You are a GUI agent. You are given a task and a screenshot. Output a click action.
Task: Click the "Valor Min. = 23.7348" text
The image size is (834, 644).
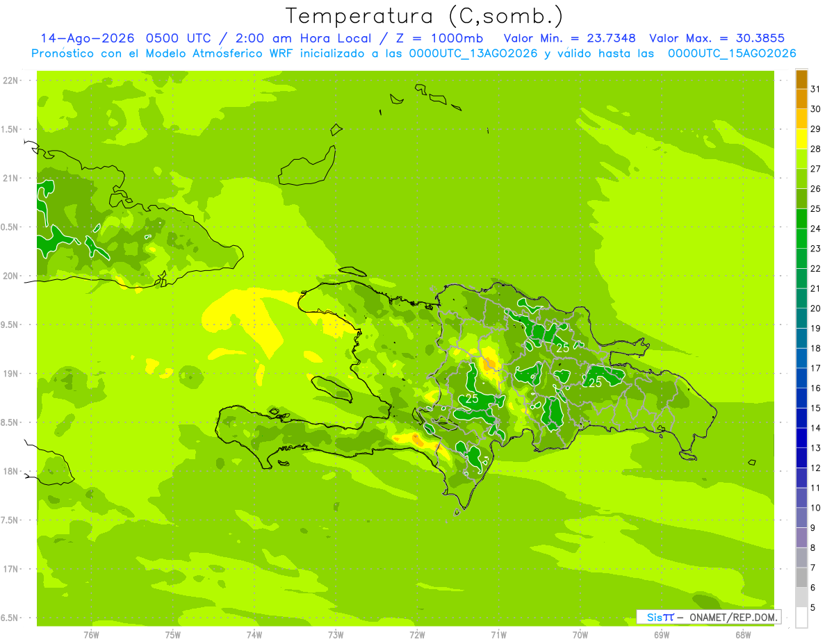tap(569, 38)
